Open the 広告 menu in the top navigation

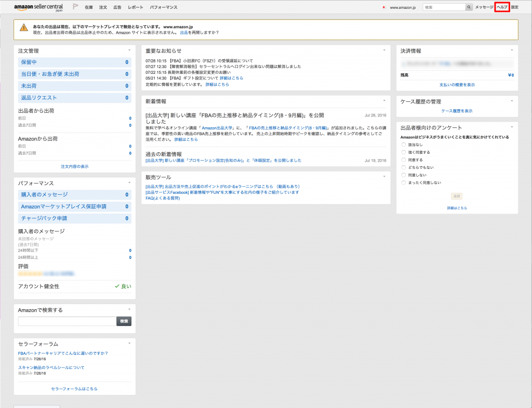coord(117,7)
